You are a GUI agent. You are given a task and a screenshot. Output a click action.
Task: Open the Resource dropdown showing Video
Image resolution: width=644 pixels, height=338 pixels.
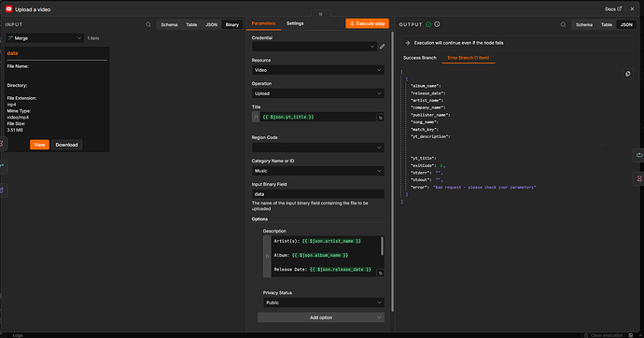318,70
